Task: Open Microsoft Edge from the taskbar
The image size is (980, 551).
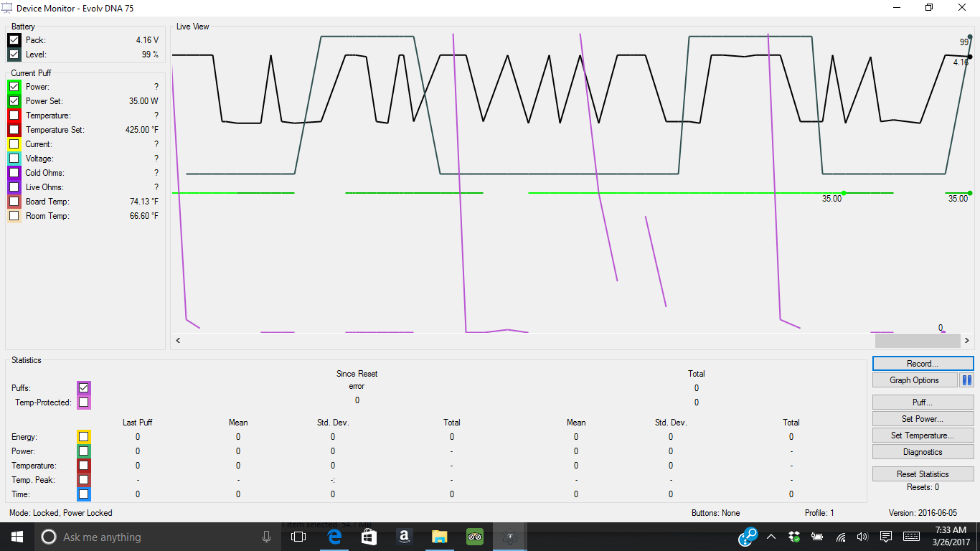Action: point(334,537)
